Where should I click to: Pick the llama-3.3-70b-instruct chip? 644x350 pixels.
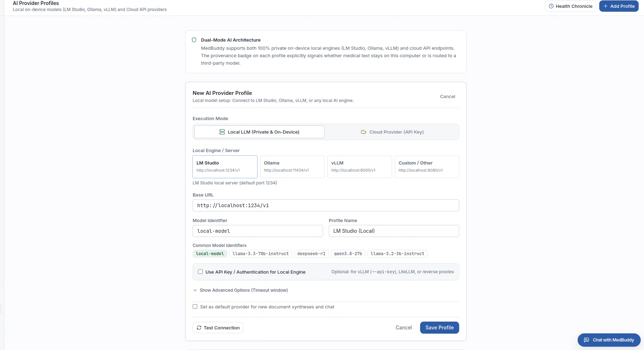point(261,254)
